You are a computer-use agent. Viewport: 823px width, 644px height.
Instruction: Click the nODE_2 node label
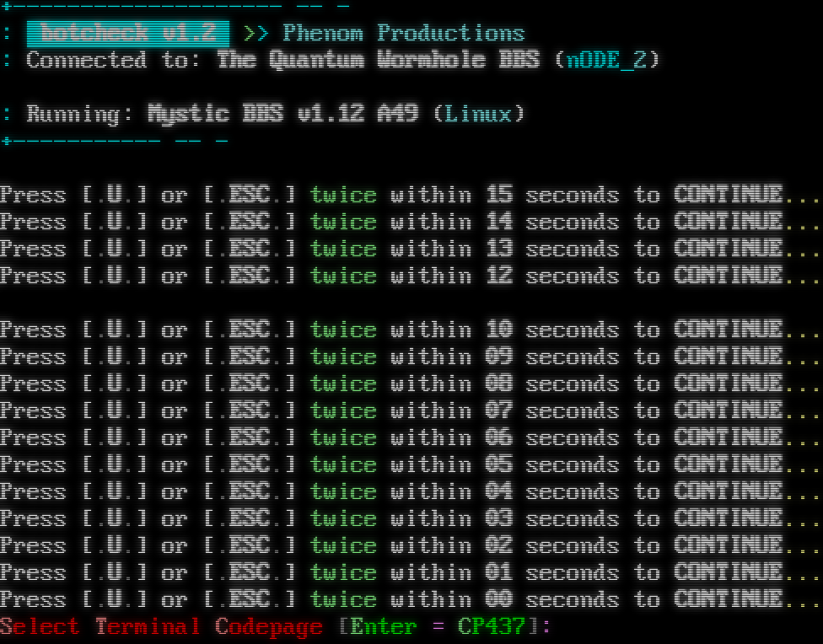tap(607, 61)
